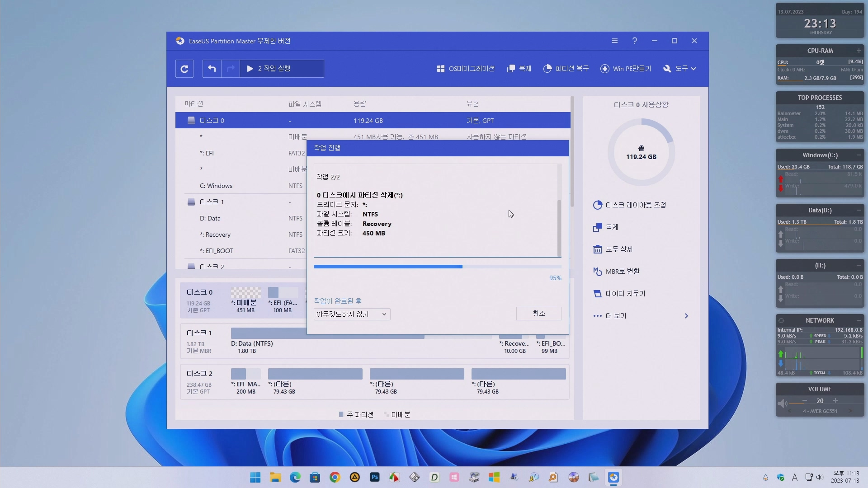Click the 파일 시스템 column header
Screen dimensions: 868x488
click(305, 104)
